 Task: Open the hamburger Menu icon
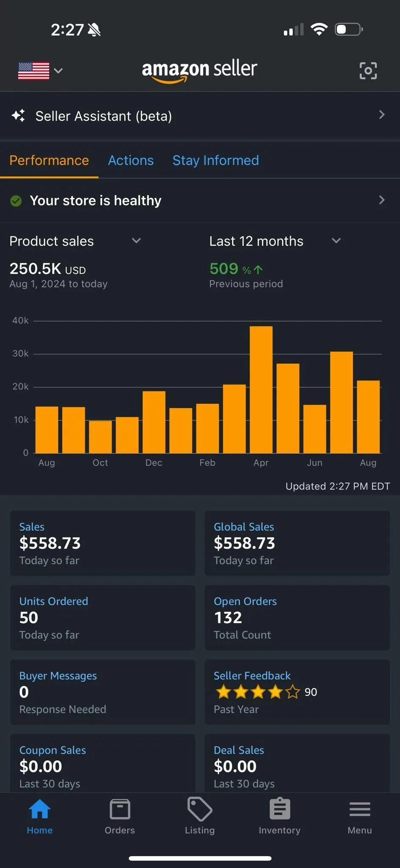(x=360, y=810)
